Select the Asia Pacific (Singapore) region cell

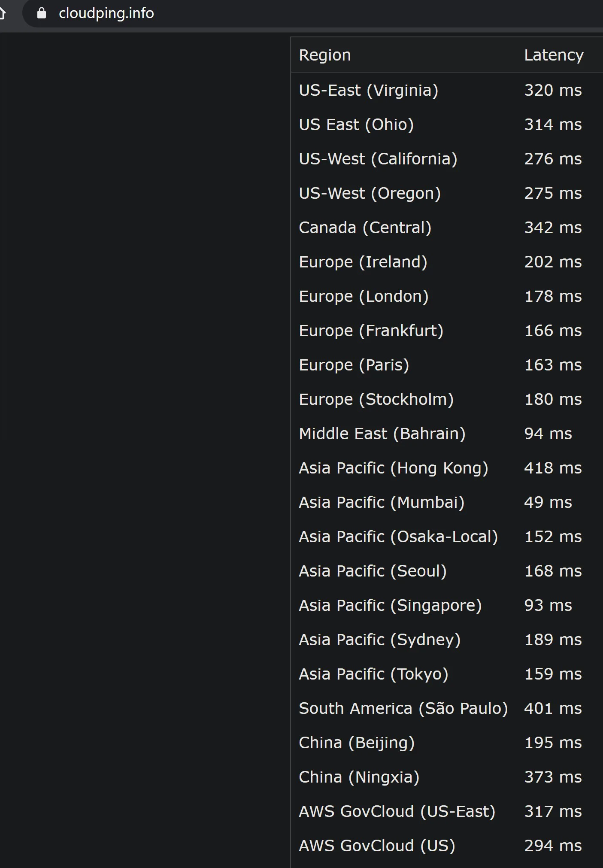[x=390, y=605]
